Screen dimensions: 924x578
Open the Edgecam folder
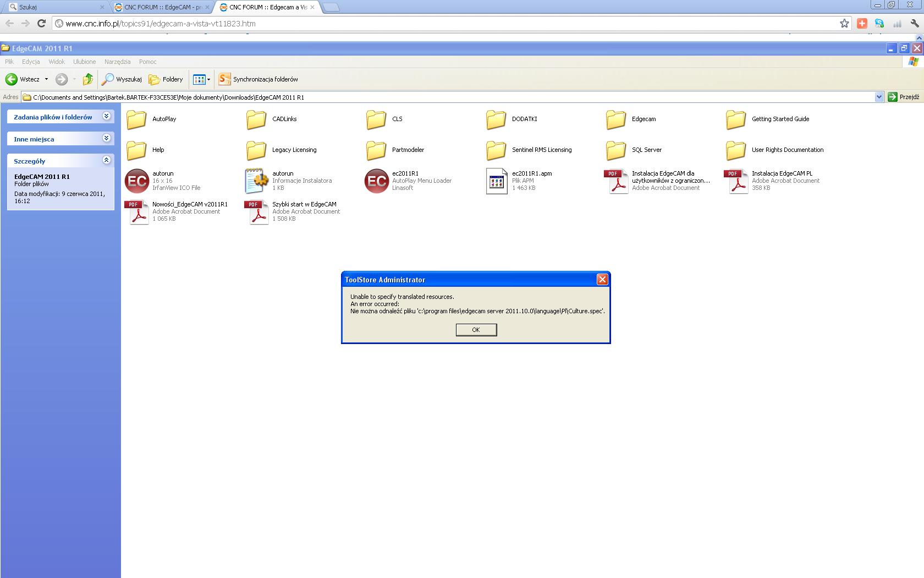coord(631,119)
